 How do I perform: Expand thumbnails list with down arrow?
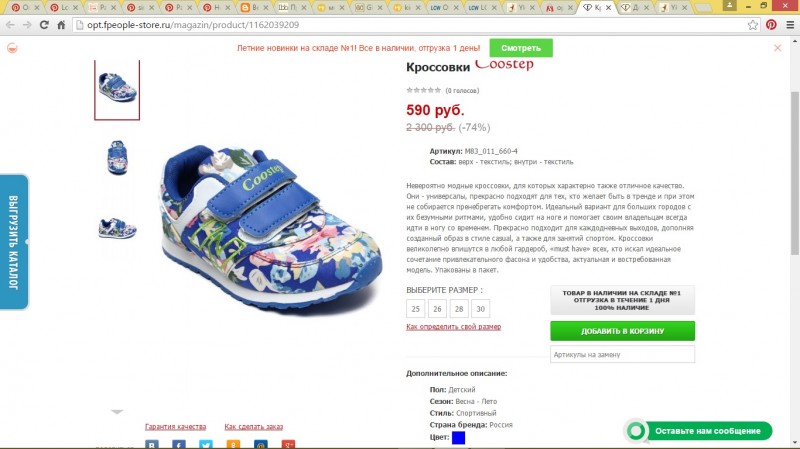tap(117, 411)
